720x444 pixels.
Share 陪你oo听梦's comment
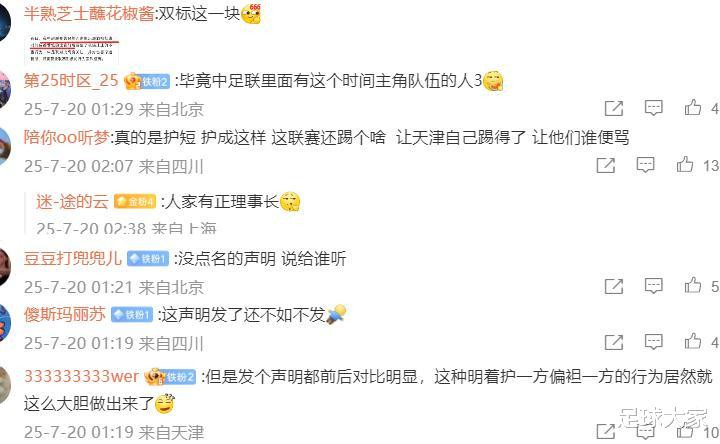(606, 165)
